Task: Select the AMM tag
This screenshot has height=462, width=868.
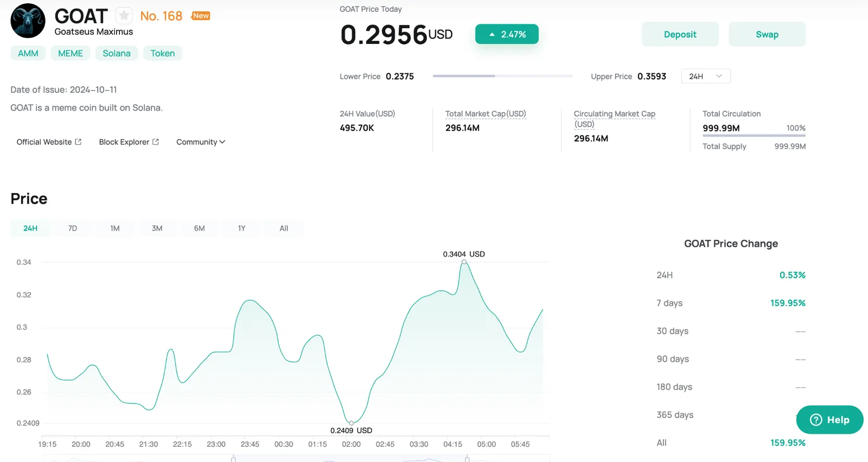Action: (28, 53)
